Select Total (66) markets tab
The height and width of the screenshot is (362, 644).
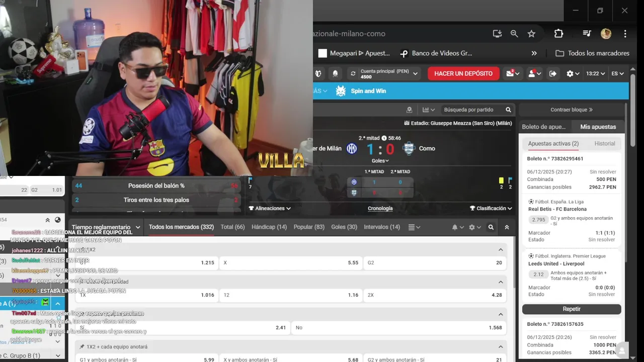tap(232, 227)
